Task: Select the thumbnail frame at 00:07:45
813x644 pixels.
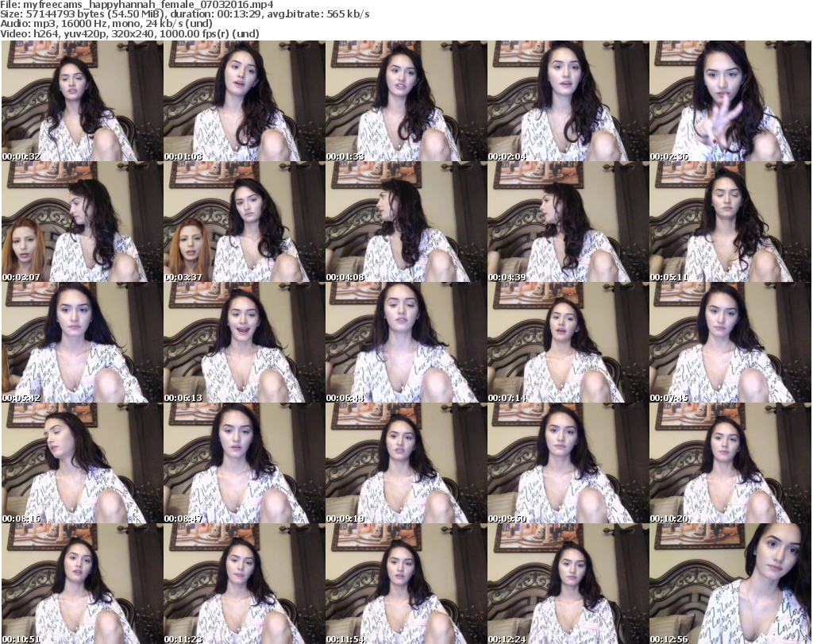Action: click(x=730, y=342)
